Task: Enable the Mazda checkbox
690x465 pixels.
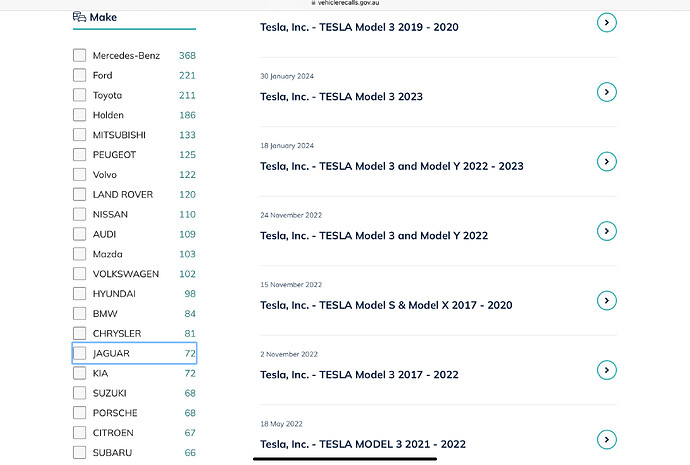Action: pyautogui.click(x=79, y=254)
